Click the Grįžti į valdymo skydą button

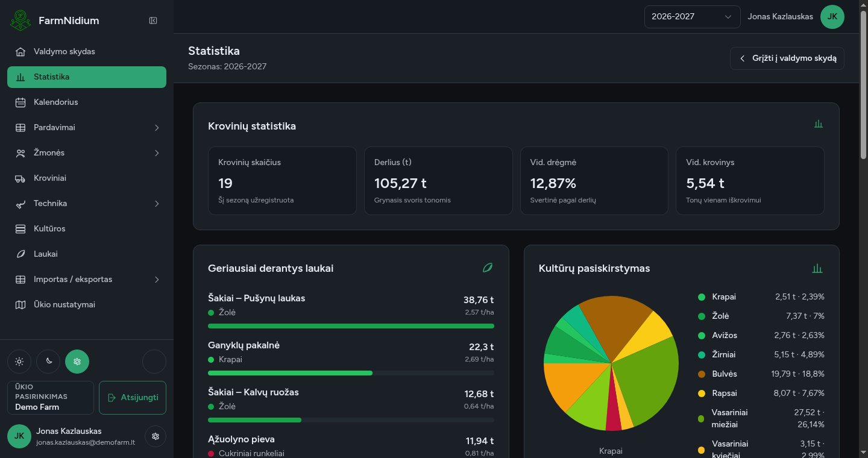coord(787,58)
